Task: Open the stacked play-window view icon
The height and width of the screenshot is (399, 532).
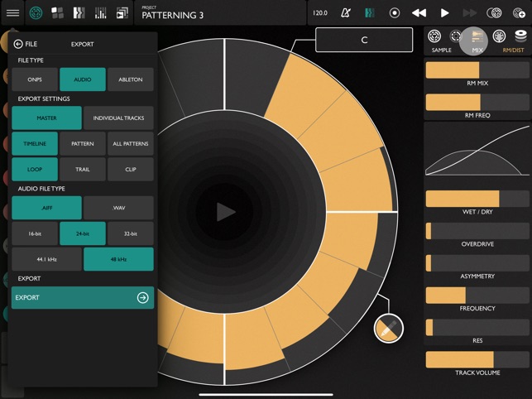Action: click(122, 13)
